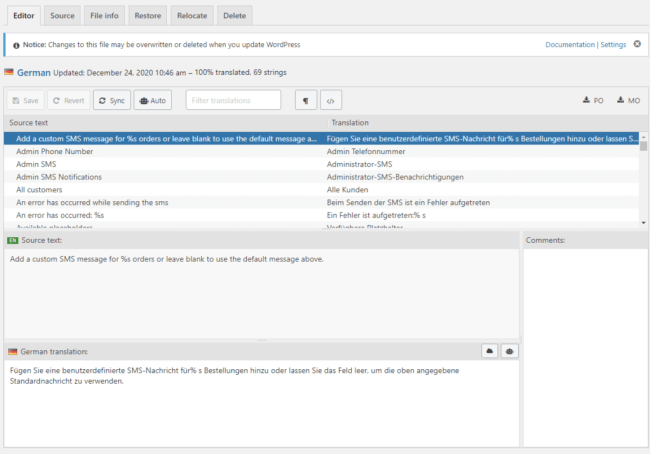Viewport: 650px width, 454px height.
Task: Click the notice info icon
Action: click(16, 45)
